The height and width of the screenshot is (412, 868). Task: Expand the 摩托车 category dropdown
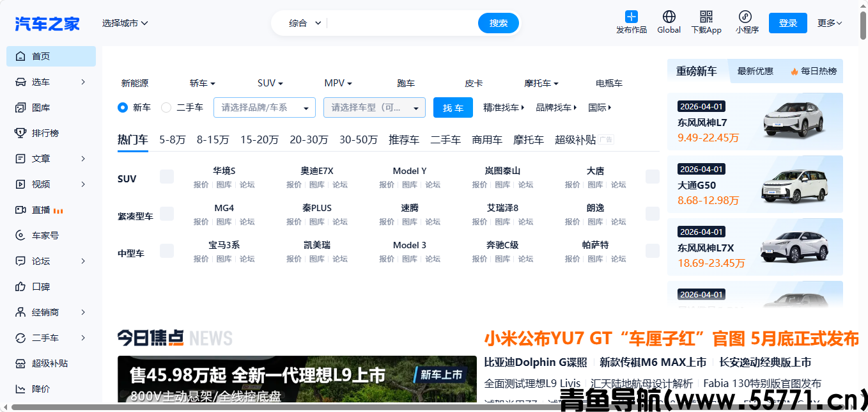pos(541,83)
